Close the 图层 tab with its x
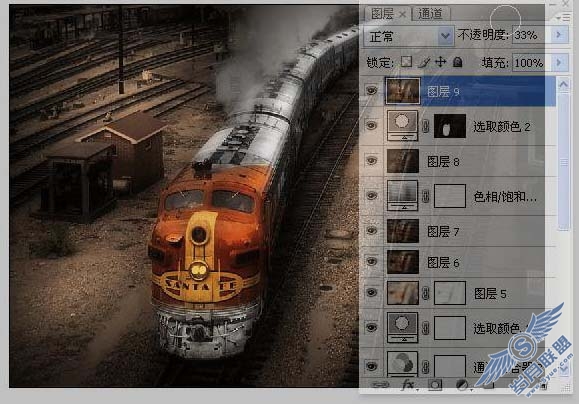This screenshot has height=404, width=579. coord(403,15)
